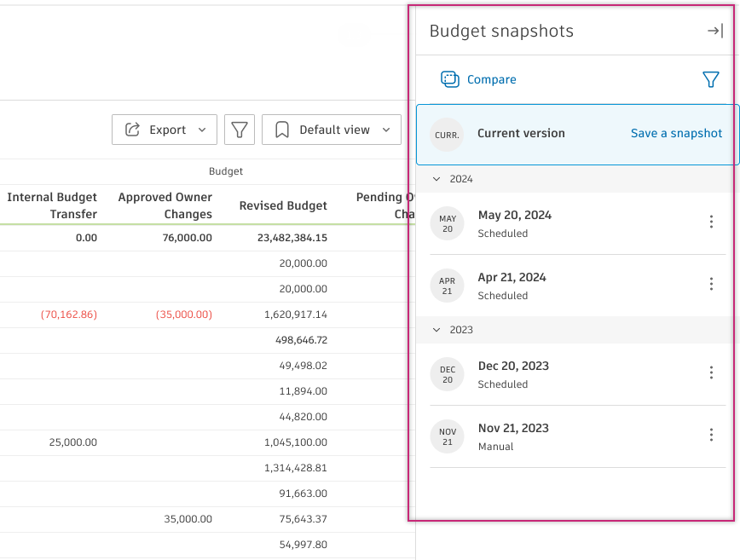Viewport: 740px width, 560px height.
Task: Collapse the Budget snapshots panel arrow icon
Action: pyautogui.click(x=714, y=32)
